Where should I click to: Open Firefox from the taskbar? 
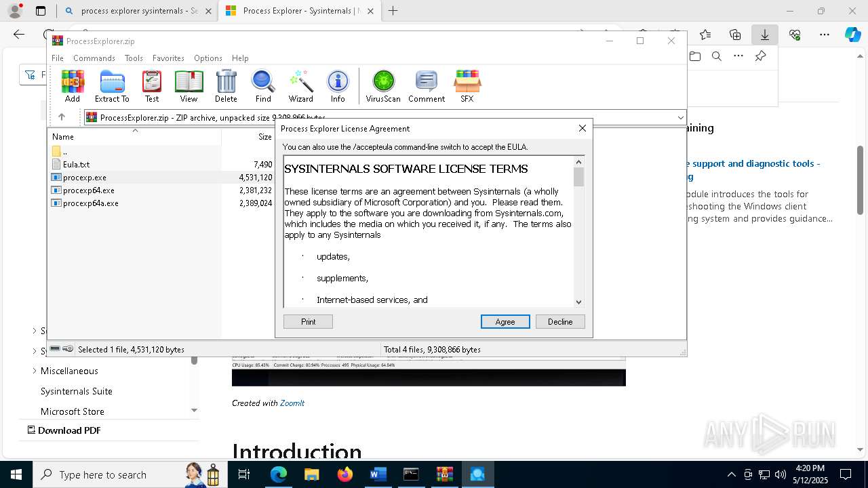click(345, 474)
